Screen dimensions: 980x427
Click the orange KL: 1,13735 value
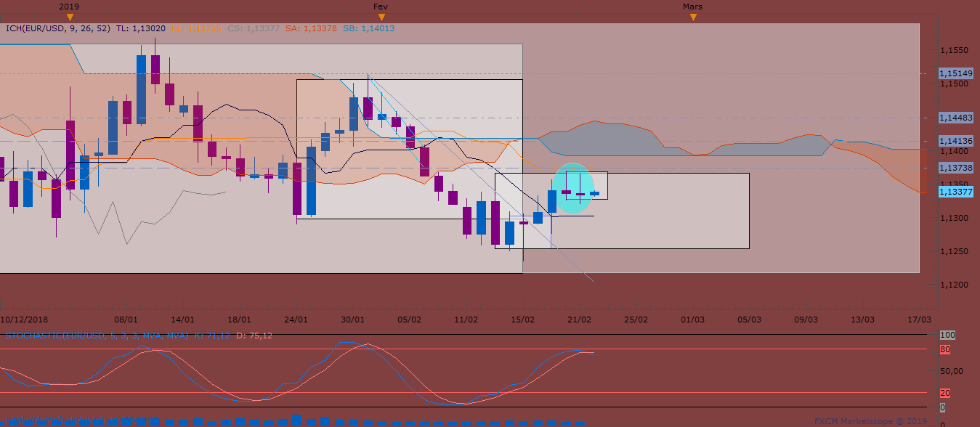(x=195, y=28)
